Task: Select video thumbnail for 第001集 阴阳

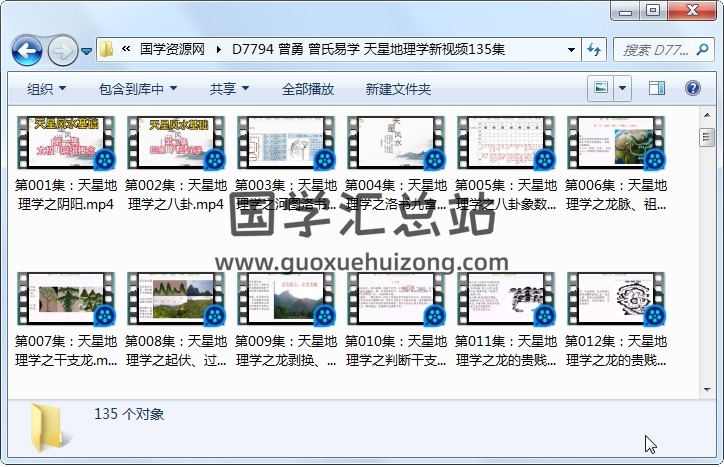Action: pyautogui.click(x=66, y=142)
